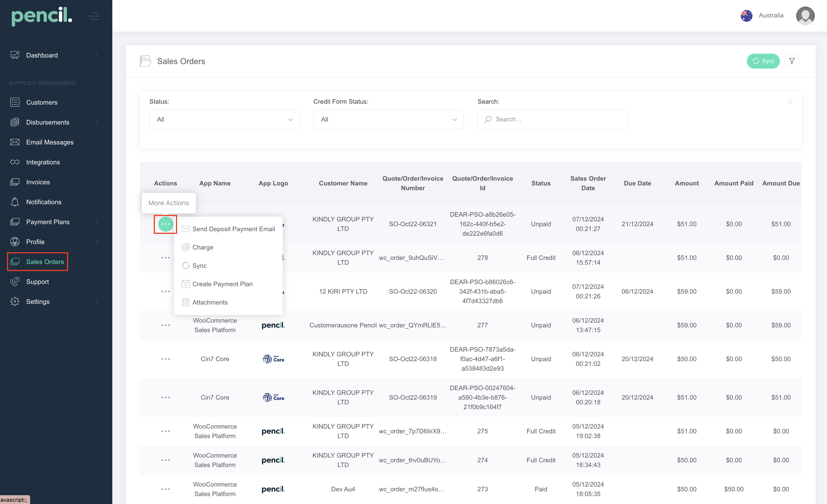This screenshot has width=827, height=504.
Task: Open Integrations from sidebar
Action: 43,162
